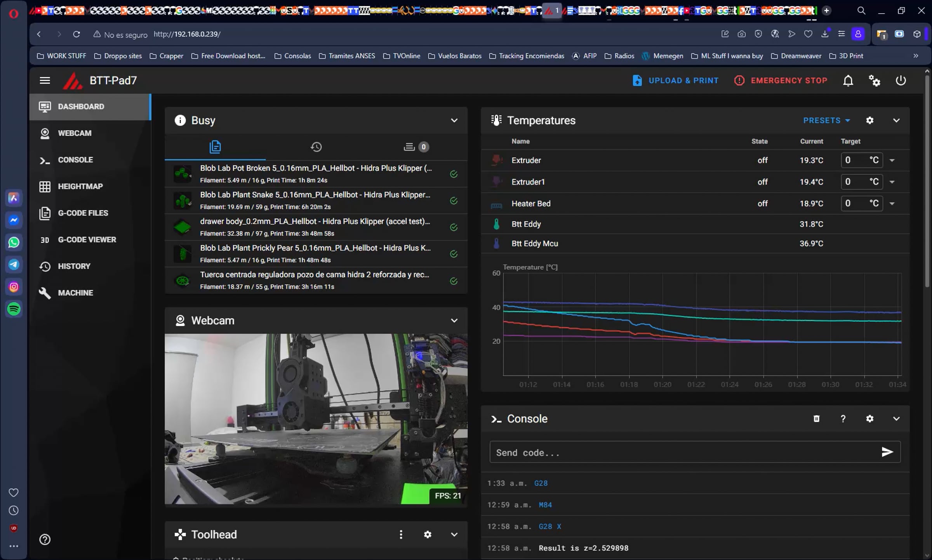Go to Webcam in sidebar

point(90,133)
